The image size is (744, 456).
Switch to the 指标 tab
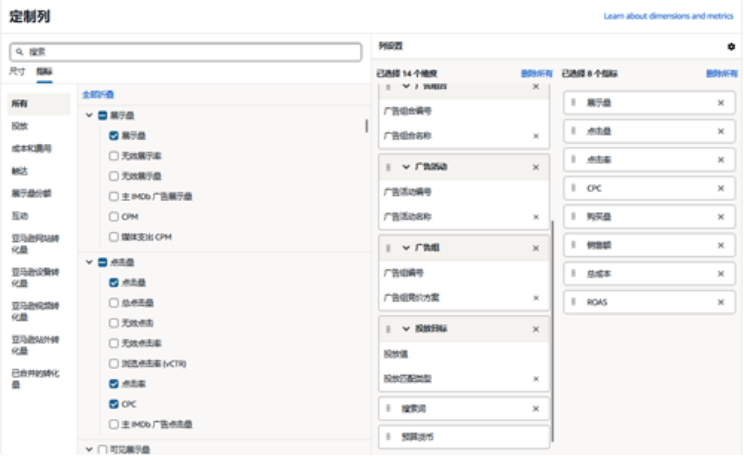click(x=45, y=72)
